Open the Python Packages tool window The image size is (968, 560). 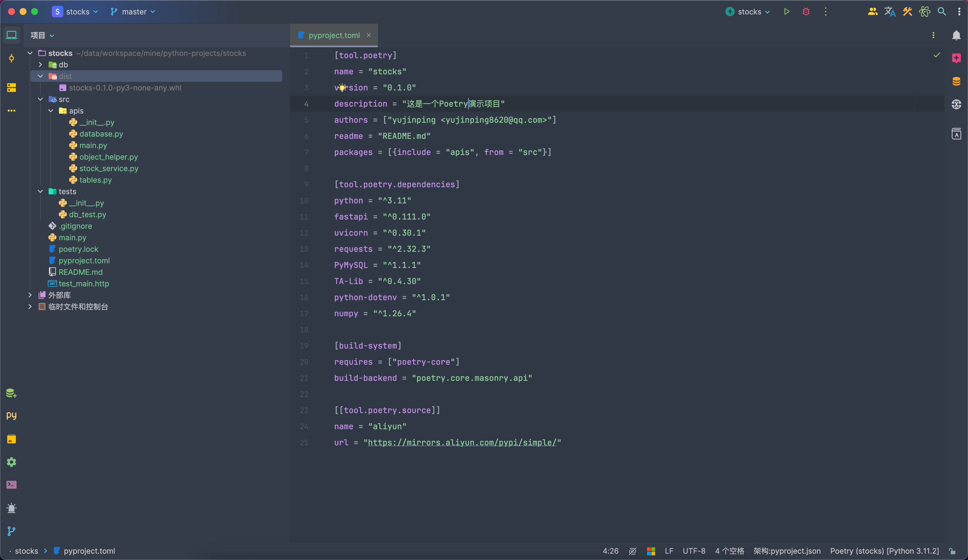[12, 416]
